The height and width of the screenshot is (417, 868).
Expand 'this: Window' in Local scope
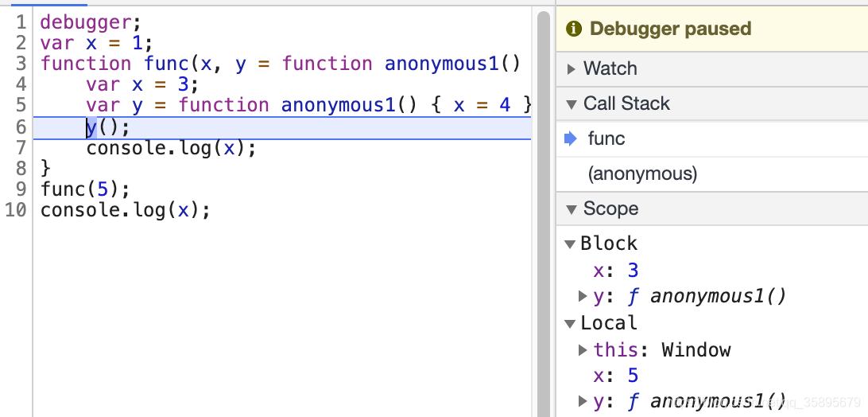tap(583, 350)
